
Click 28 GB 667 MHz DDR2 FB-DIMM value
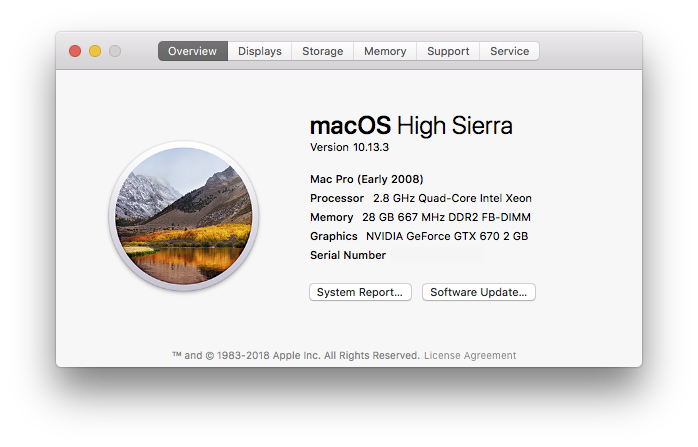[446, 217]
